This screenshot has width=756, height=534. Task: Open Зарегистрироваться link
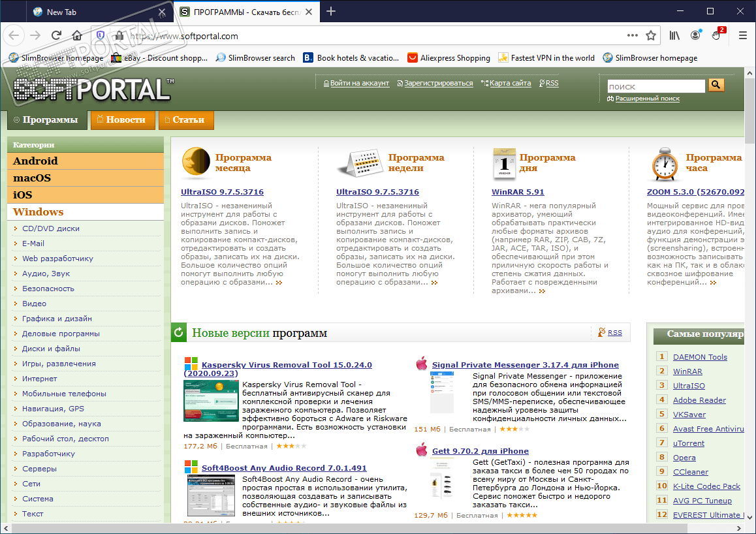tap(438, 83)
